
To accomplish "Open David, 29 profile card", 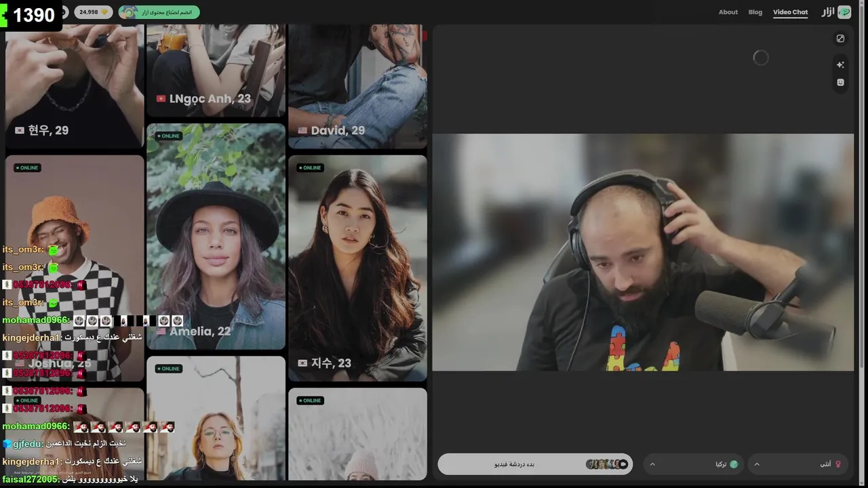I will [x=357, y=86].
